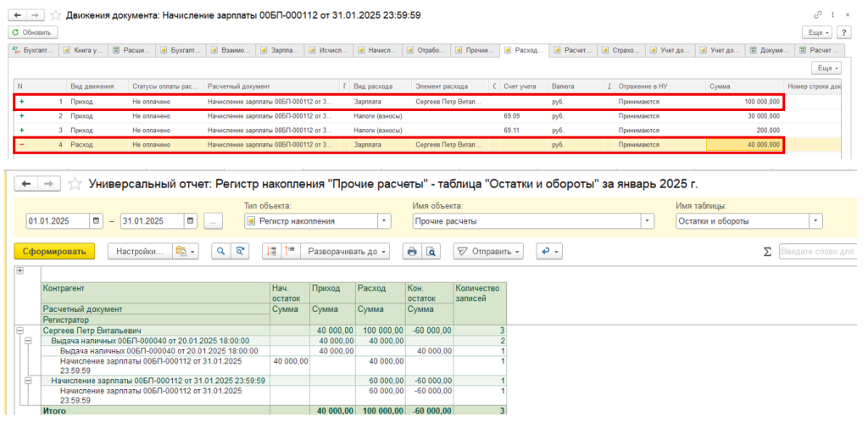
Task: Open the Еще menu beside the help button
Action: [x=818, y=33]
